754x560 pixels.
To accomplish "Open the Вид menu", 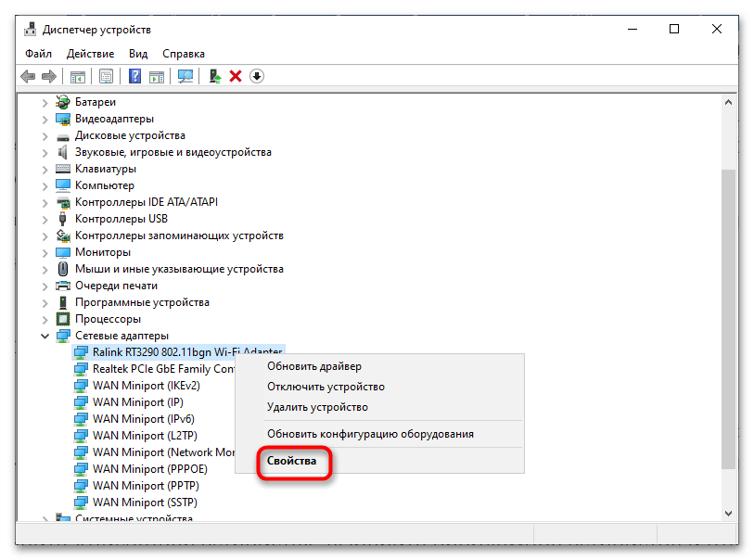I will click(138, 54).
